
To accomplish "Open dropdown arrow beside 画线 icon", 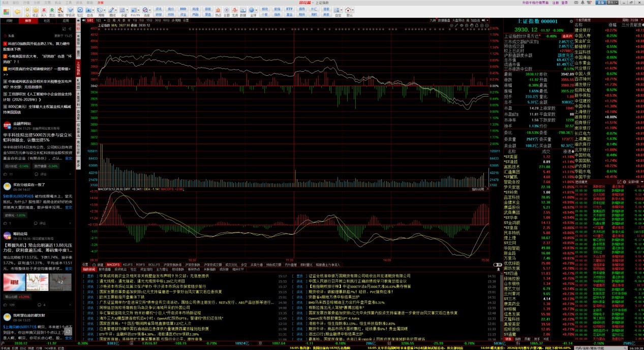I will 116,10.
